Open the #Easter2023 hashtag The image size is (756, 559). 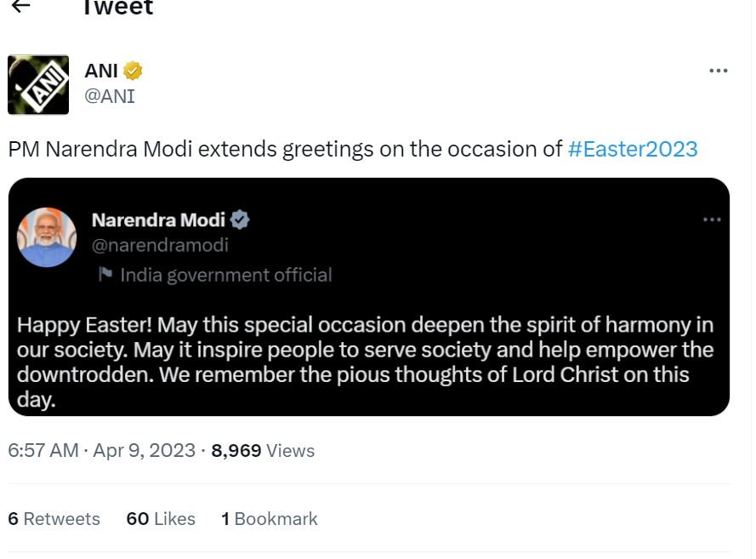[x=632, y=149]
